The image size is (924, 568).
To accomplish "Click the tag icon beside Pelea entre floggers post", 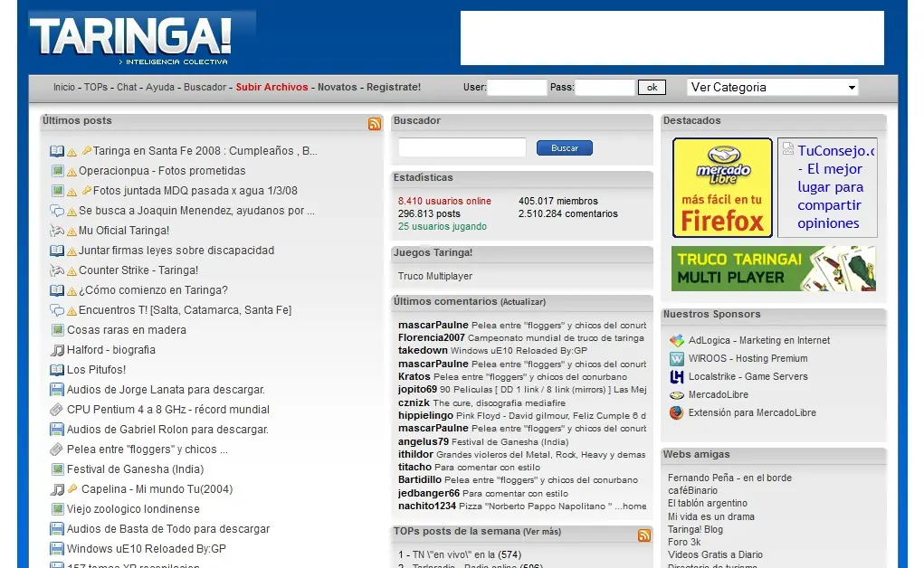I will [57, 450].
